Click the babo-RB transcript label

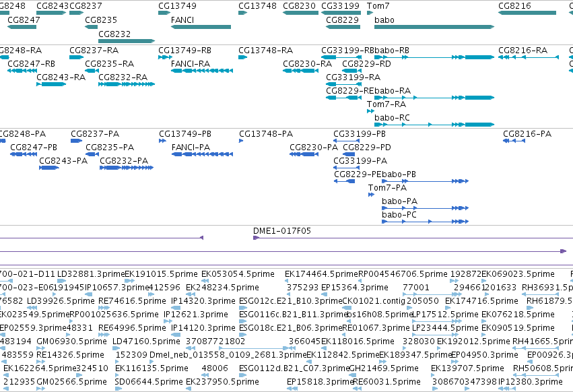[392, 50]
